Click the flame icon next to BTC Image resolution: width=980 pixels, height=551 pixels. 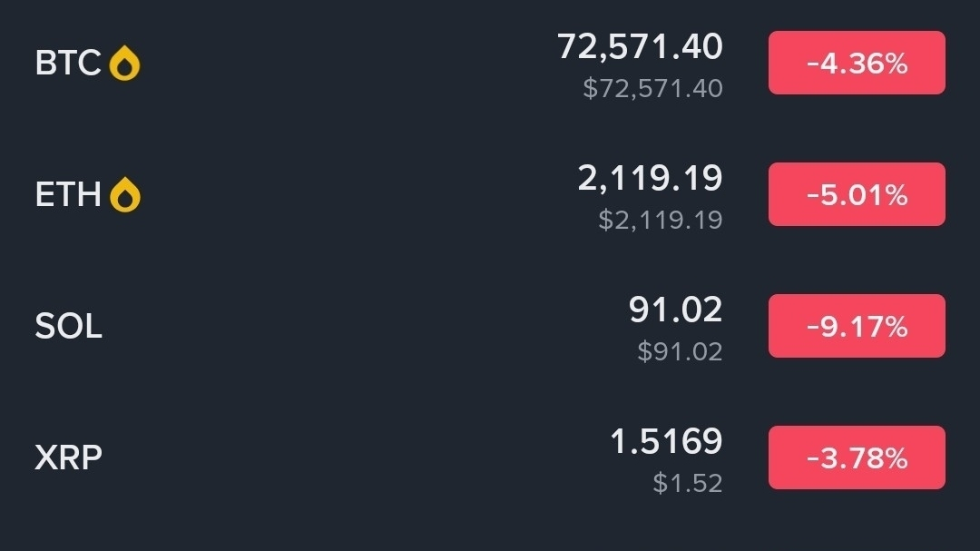click(124, 64)
